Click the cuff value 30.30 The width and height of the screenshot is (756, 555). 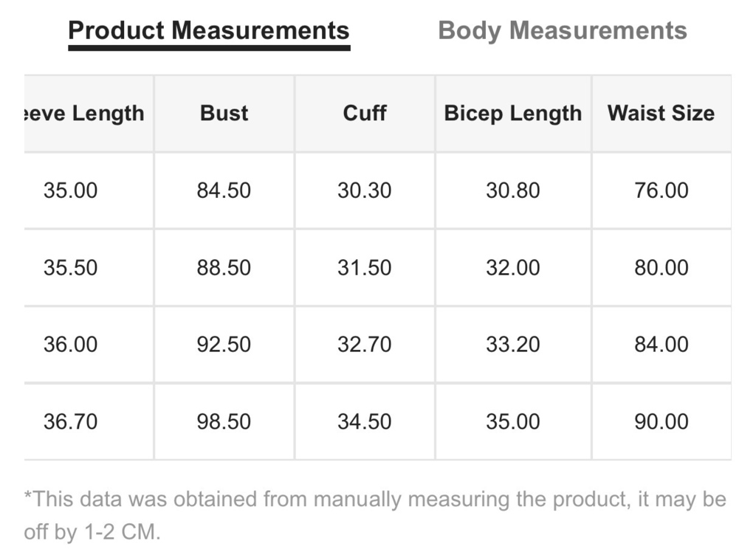[365, 190]
